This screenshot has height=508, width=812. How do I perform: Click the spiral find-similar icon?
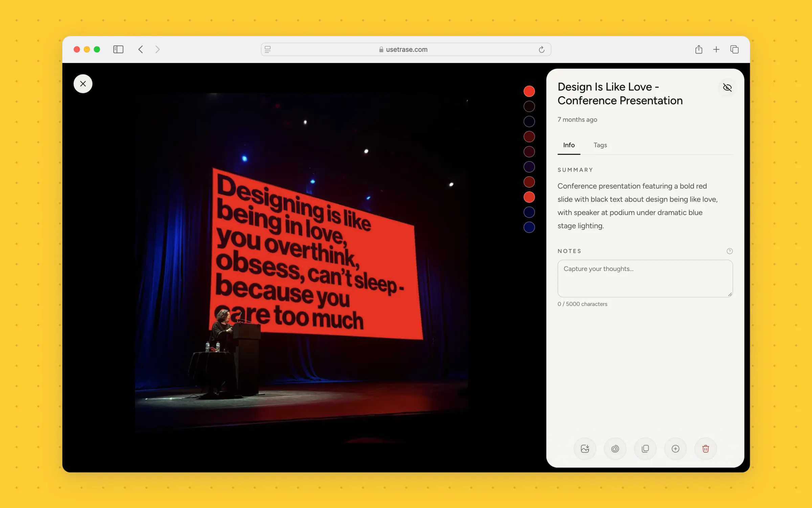[615, 449]
